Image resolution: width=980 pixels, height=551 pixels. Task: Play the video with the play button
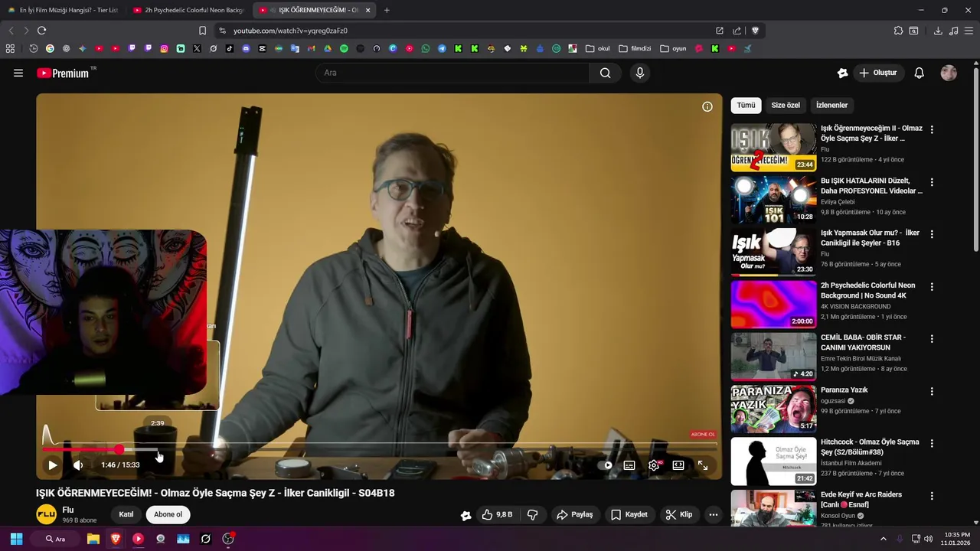(52, 465)
